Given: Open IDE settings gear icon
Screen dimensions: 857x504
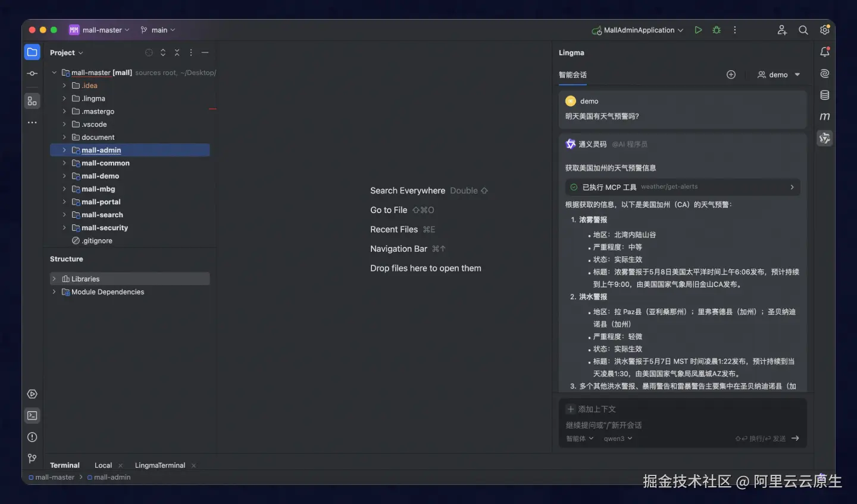Looking at the screenshot, I should point(825,30).
